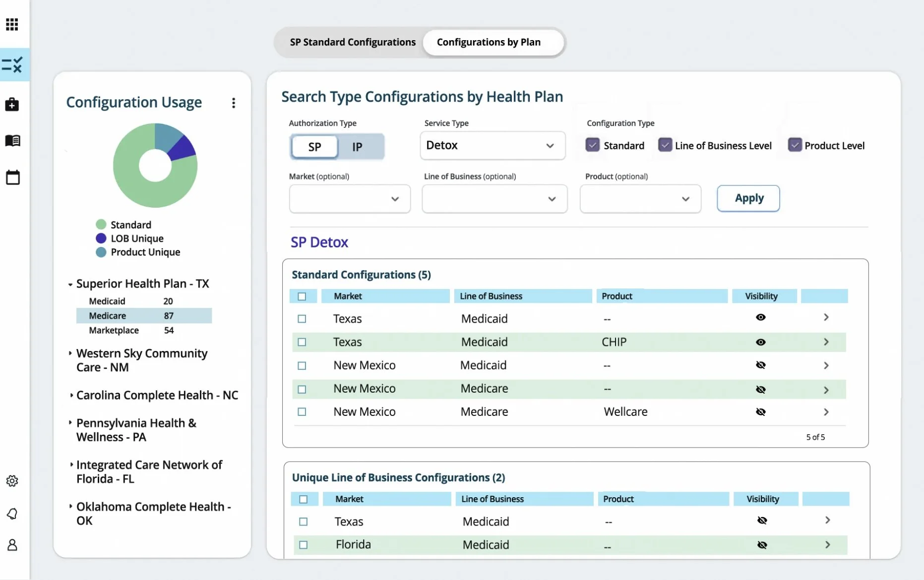Image resolution: width=924 pixels, height=580 pixels.
Task: Click the LOB Unique legend color dot
Action: (x=101, y=238)
